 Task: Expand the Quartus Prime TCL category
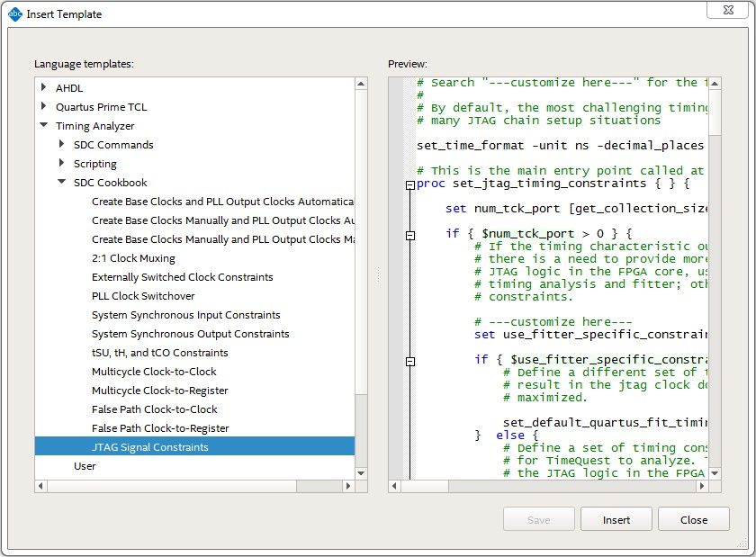43,106
